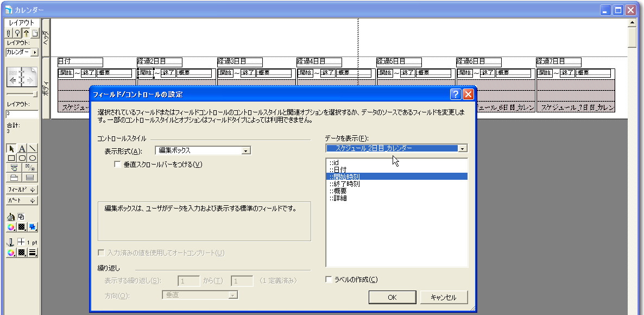Screen dimensions: 644x315
Task: Open the カレンダー layout popup menu
Action: point(35,53)
